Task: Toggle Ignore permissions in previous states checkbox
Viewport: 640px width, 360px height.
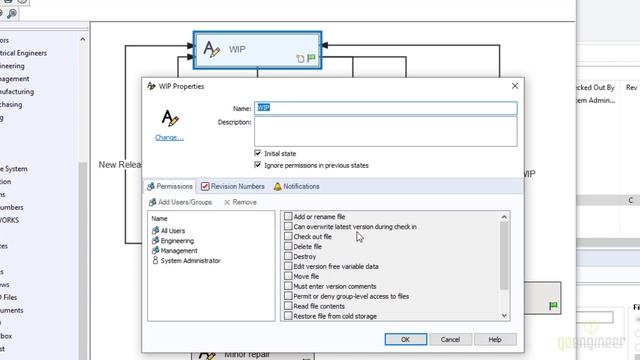Action: 258,165
